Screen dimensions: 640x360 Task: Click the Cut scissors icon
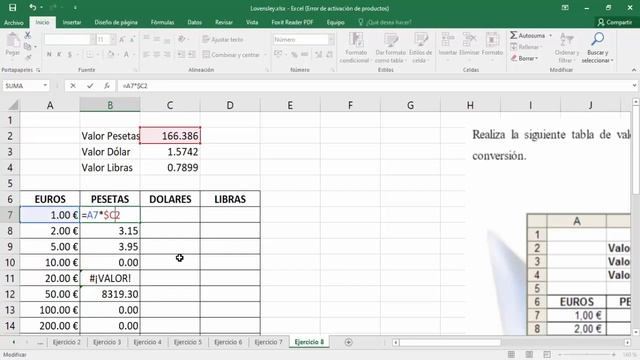tap(28, 36)
